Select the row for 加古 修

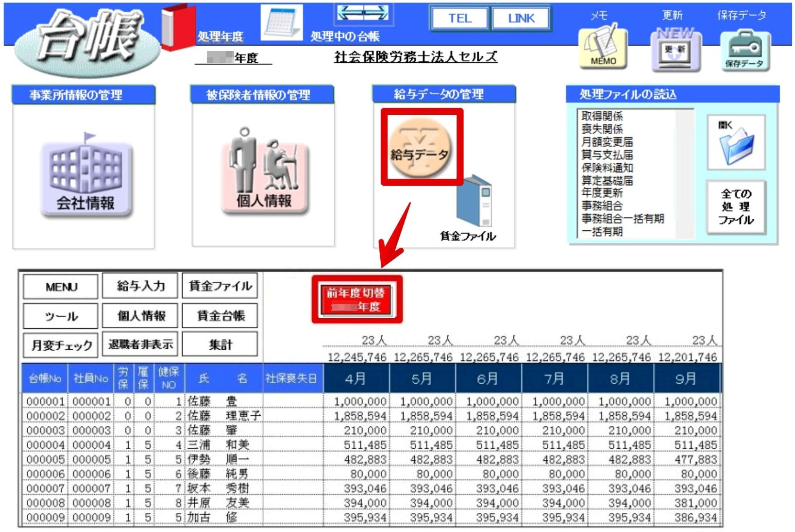point(371,517)
